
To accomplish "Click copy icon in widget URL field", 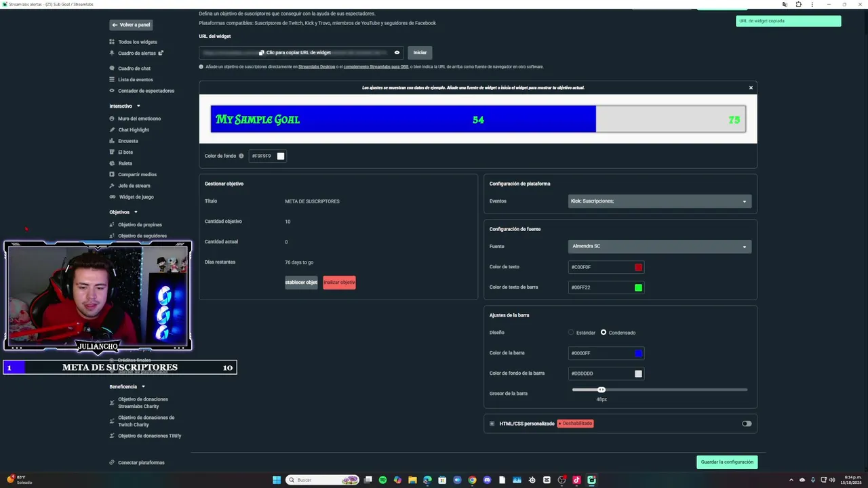I will tap(261, 52).
